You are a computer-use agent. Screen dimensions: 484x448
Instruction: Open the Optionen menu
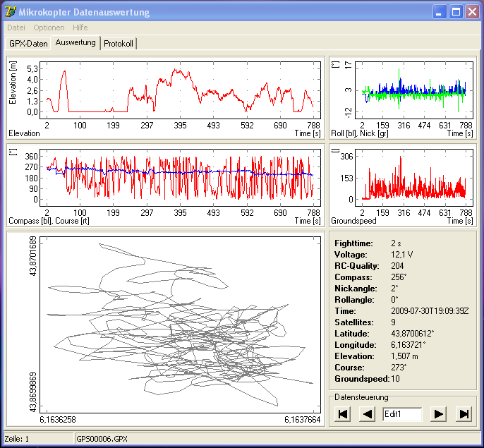pos(49,28)
